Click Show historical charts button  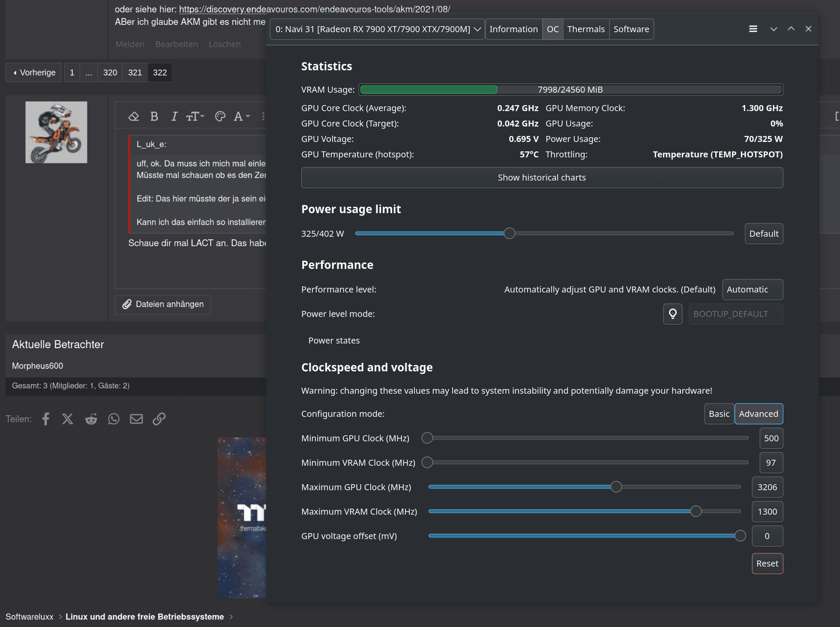point(542,178)
